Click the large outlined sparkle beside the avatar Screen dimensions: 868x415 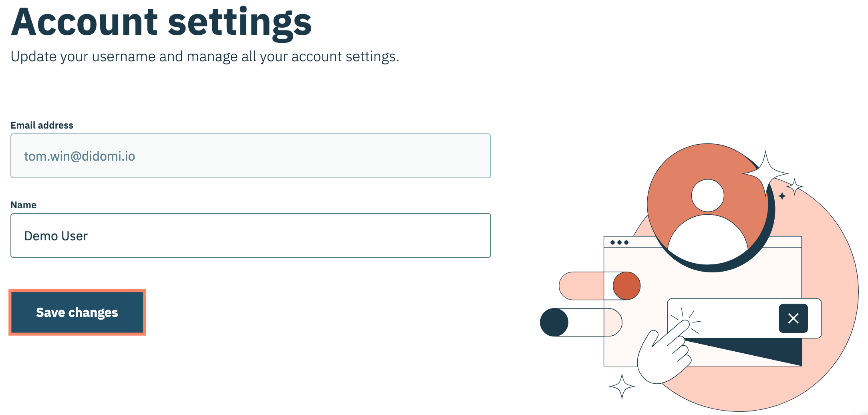(x=765, y=172)
